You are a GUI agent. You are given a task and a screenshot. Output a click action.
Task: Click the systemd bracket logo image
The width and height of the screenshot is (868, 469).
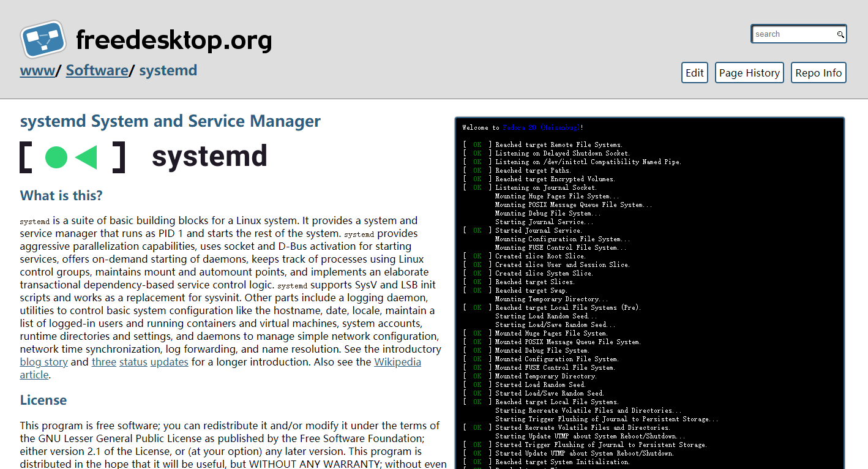[143, 157]
